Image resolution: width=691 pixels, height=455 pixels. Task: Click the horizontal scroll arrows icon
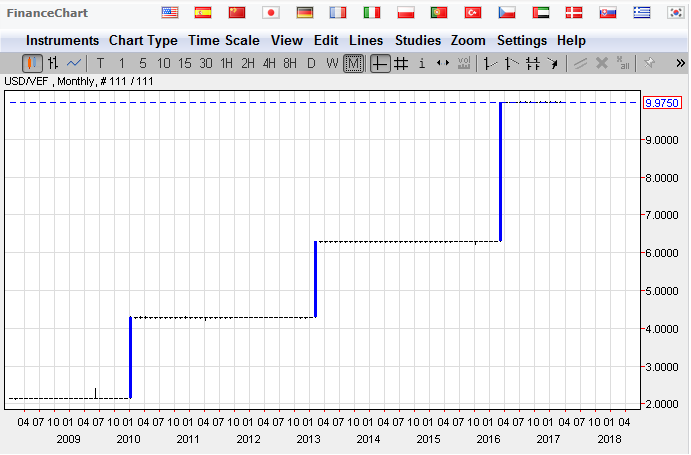click(x=443, y=63)
